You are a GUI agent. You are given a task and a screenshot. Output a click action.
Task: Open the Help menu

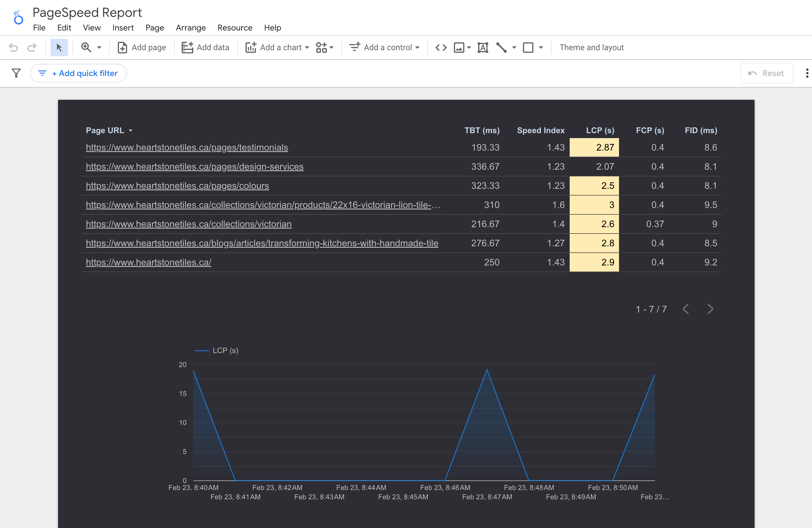[x=273, y=28]
